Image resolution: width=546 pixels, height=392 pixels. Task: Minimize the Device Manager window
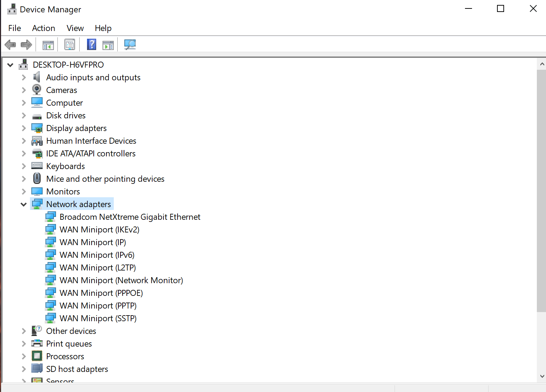click(469, 8)
